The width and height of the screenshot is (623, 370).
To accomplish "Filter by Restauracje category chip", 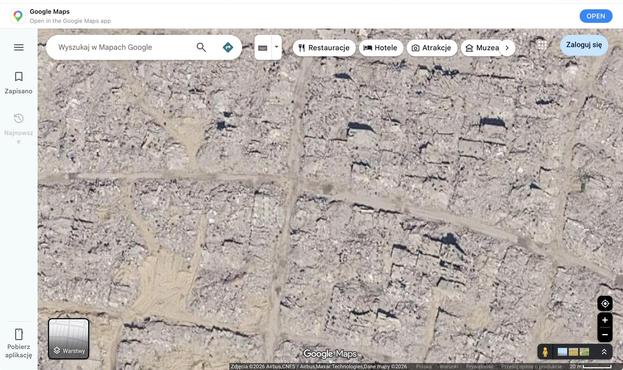I will point(324,48).
